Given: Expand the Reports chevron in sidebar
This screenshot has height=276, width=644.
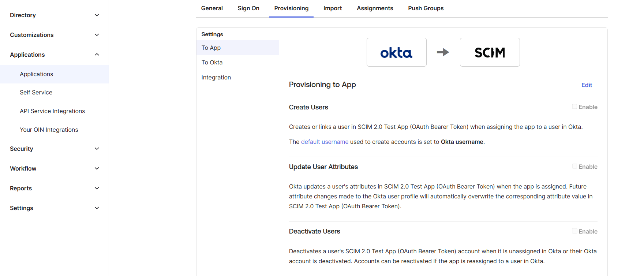Looking at the screenshot, I should pos(97,188).
